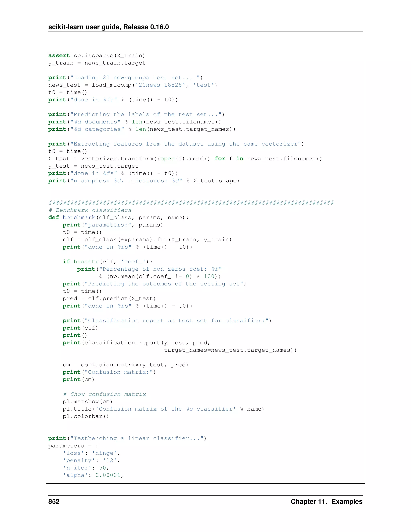Click the line "'alpha': 0.00001,"
This screenshot has height=532, width=411.
click(93, 475)
